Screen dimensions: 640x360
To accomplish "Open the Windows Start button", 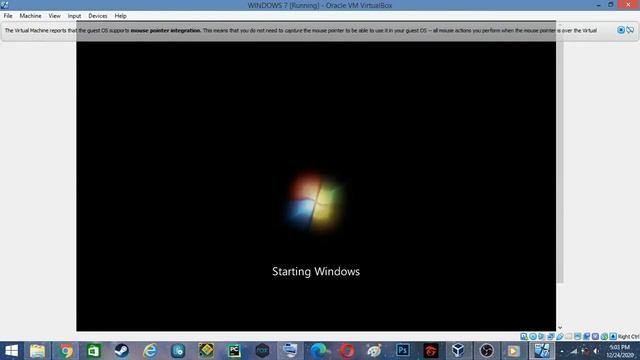I will [11, 351].
